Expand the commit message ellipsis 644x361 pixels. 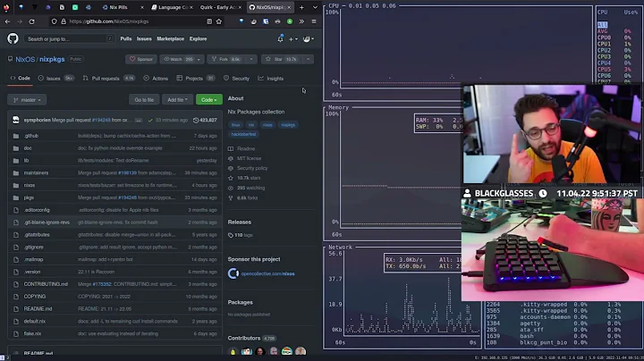[x=139, y=121]
